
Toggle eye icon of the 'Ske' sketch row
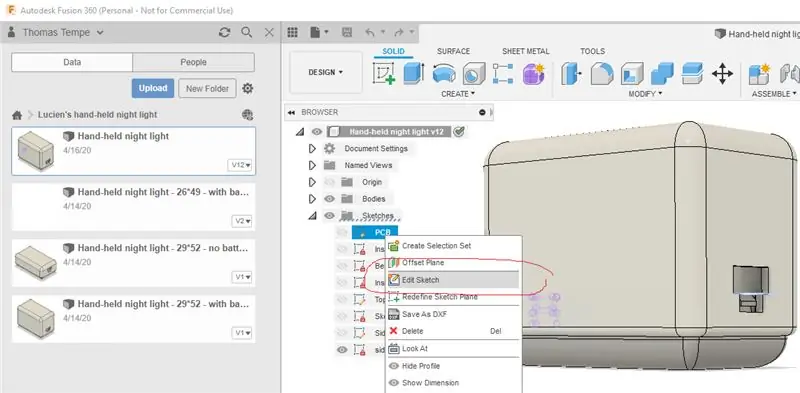coord(342,316)
